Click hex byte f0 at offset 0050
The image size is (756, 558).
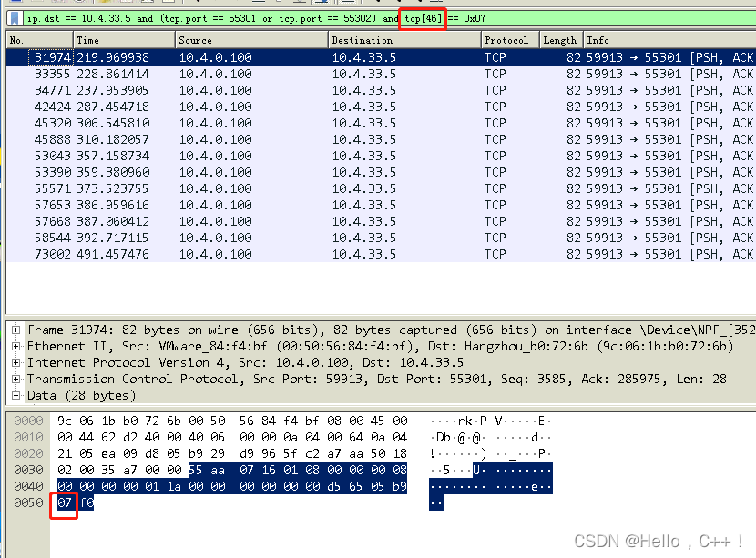coord(87,502)
